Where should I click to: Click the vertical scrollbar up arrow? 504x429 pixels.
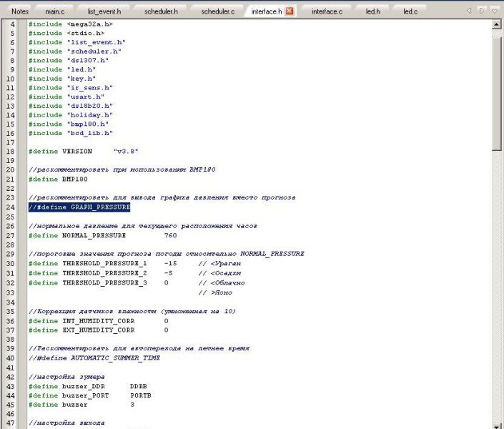[x=497, y=24]
